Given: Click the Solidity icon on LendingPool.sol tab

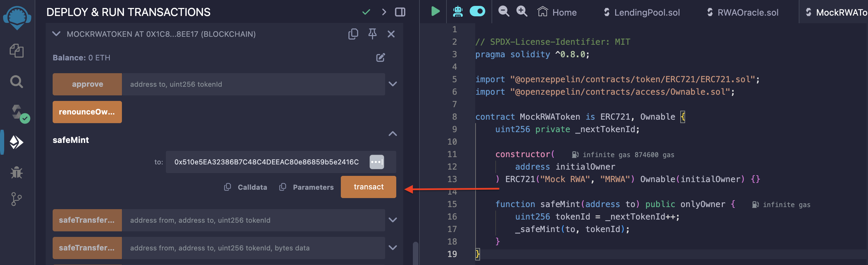Looking at the screenshot, I should pos(606,12).
